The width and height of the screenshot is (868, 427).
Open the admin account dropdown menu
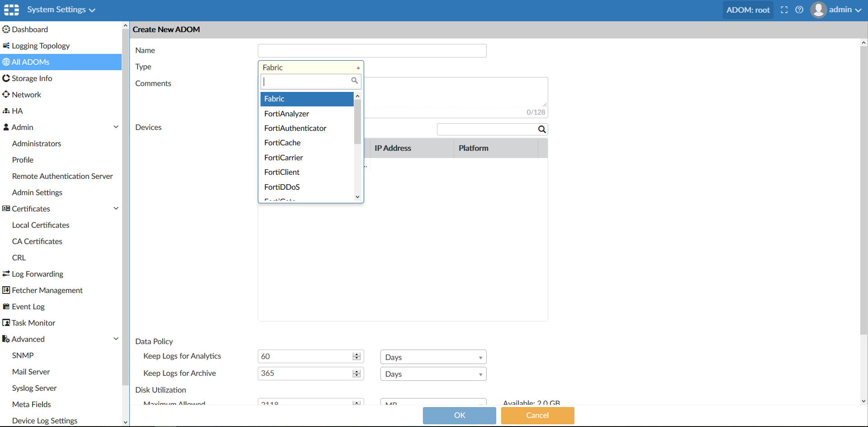click(x=845, y=10)
